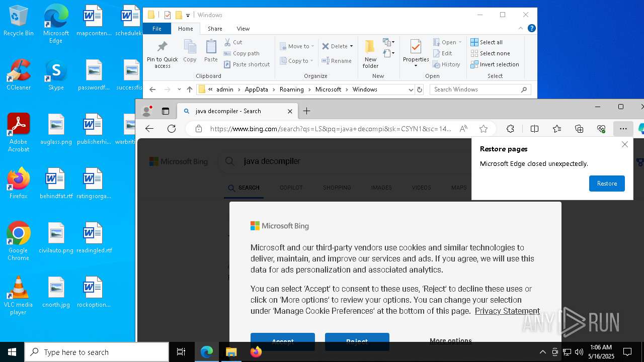The width and height of the screenshot is (644, 362).
Task: Expand the Open dropdown in ribbon
Action: pyautogui.click(x=447, y=42)
